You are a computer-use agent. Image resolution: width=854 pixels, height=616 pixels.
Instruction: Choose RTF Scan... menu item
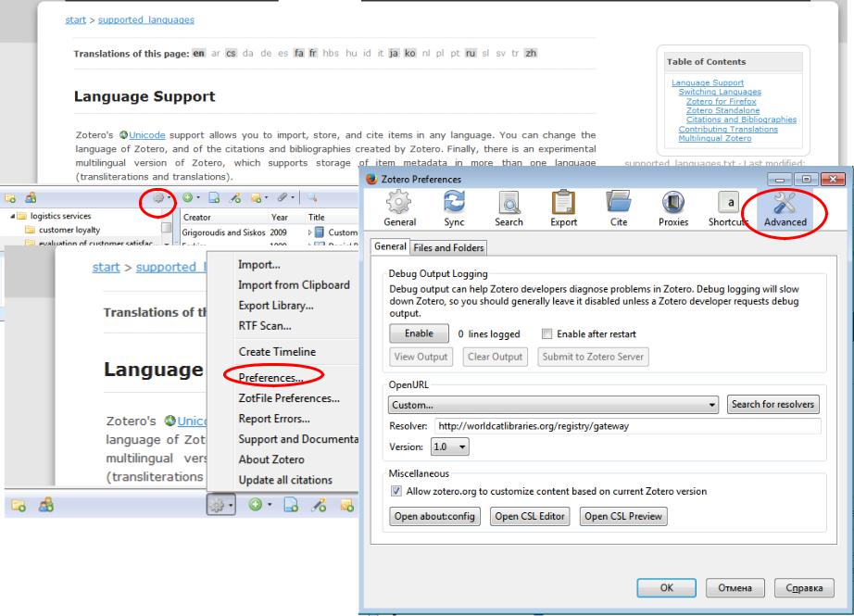click(x=265, y=326)
